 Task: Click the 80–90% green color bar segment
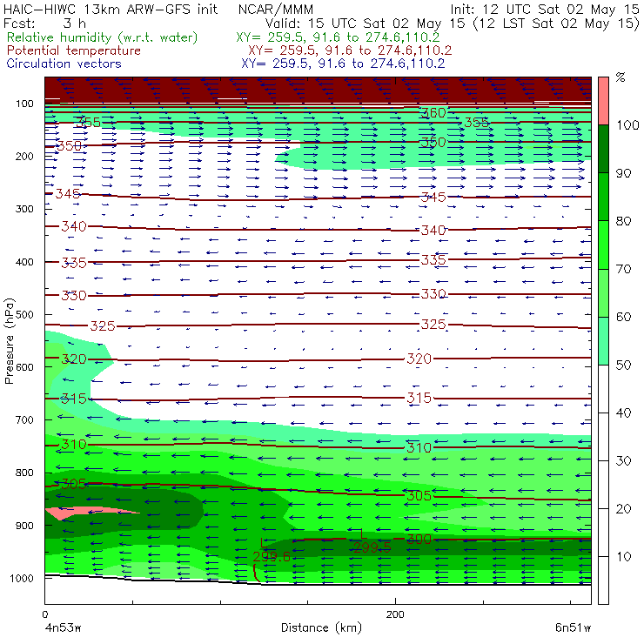(603, 197)
